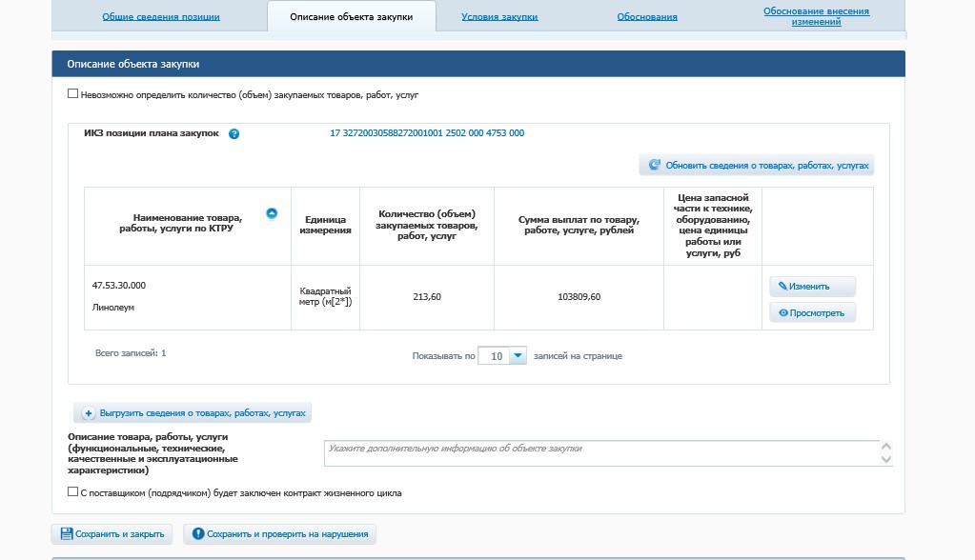The height and width of the screenshot is (560, 975).
Task: Click into the Описание товара text field
Action: [600, 453]
